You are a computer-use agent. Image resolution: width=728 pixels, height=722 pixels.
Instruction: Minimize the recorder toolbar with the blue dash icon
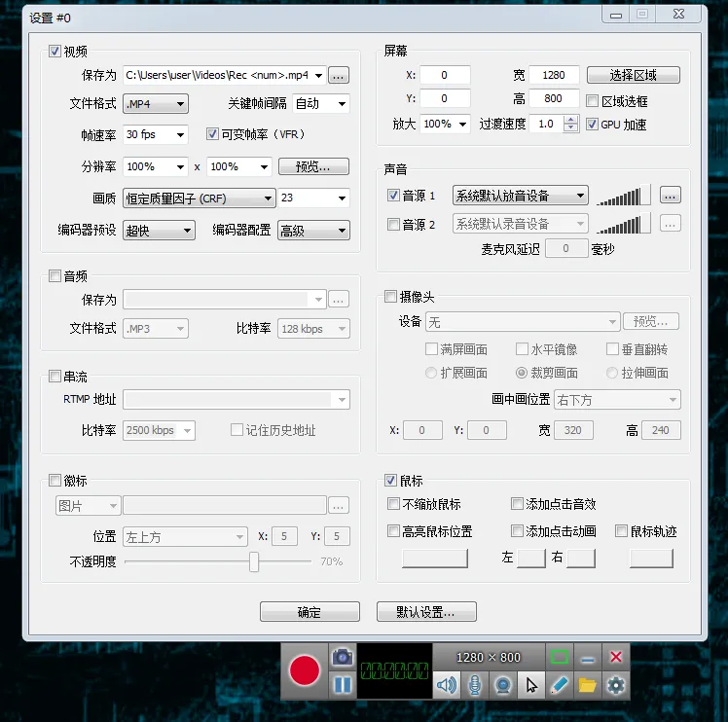[x=587, y=658]
